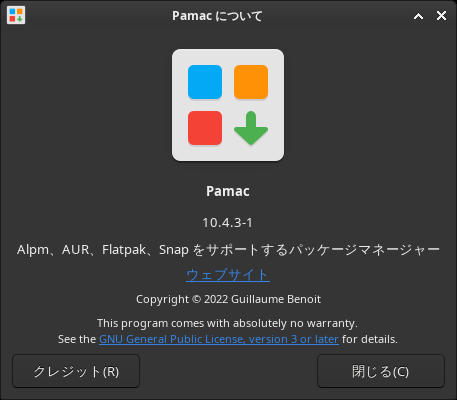The height and width of the screenshot is (400, 457).
Task: Click the green download arrow in the logo
Action: point(251,128)
